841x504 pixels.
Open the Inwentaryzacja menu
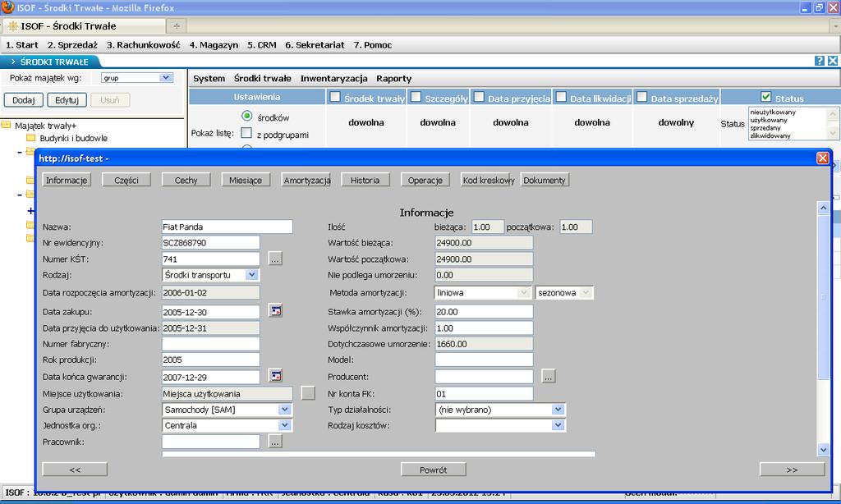click(333, 78)
